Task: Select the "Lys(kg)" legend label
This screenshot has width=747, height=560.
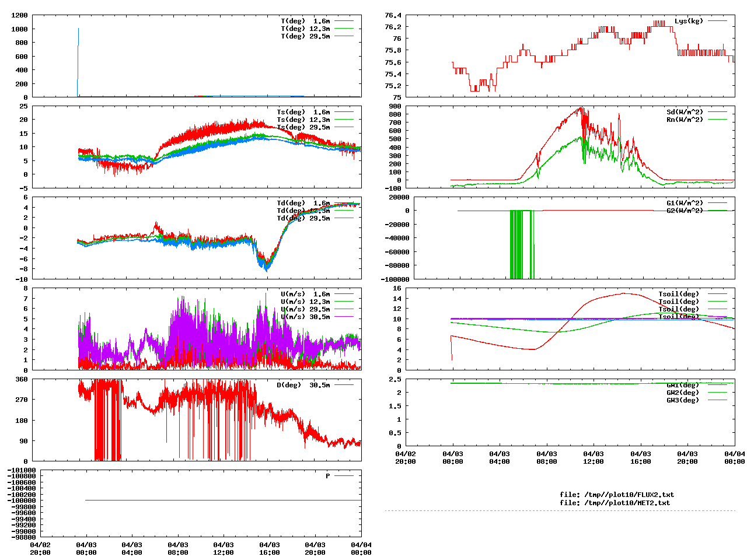Action: pyautogui.click(x=689, y=21)
